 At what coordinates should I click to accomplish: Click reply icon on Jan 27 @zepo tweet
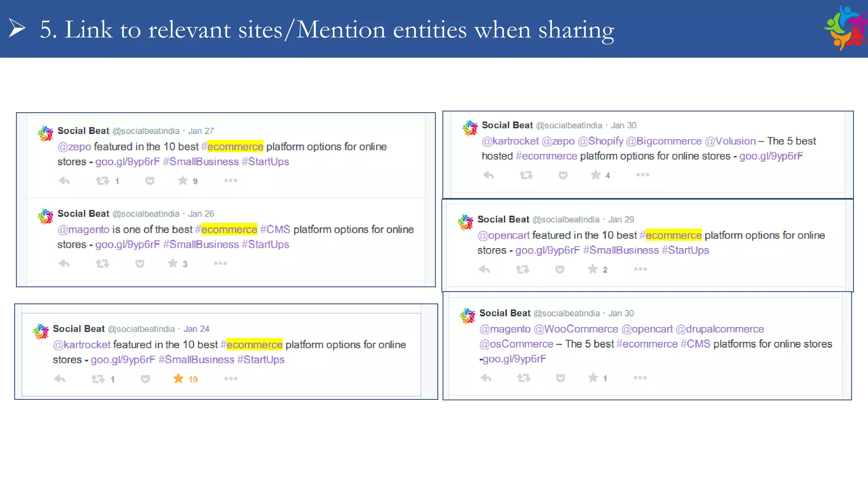[x=64, y=181]
